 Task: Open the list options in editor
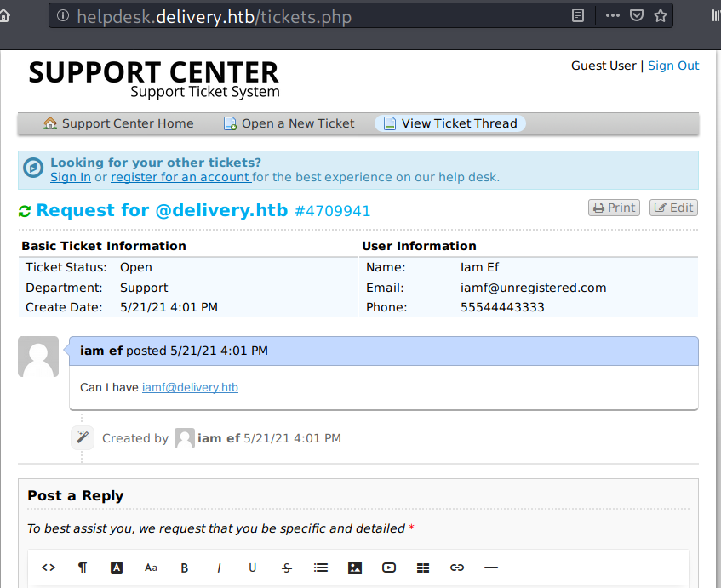point(321,568)
